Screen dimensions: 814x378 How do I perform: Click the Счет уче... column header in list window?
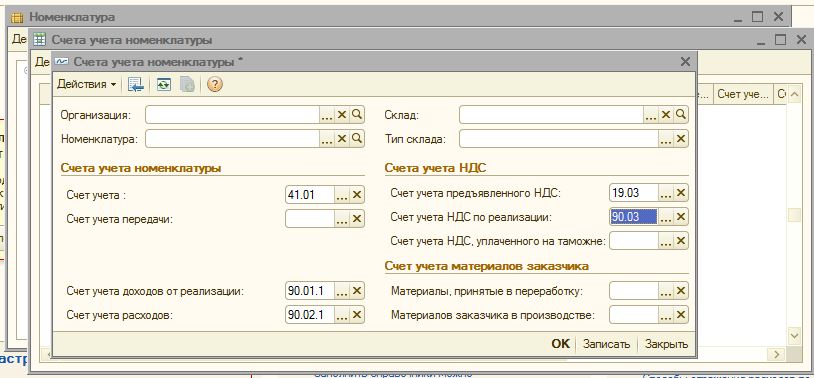point(742,94)
